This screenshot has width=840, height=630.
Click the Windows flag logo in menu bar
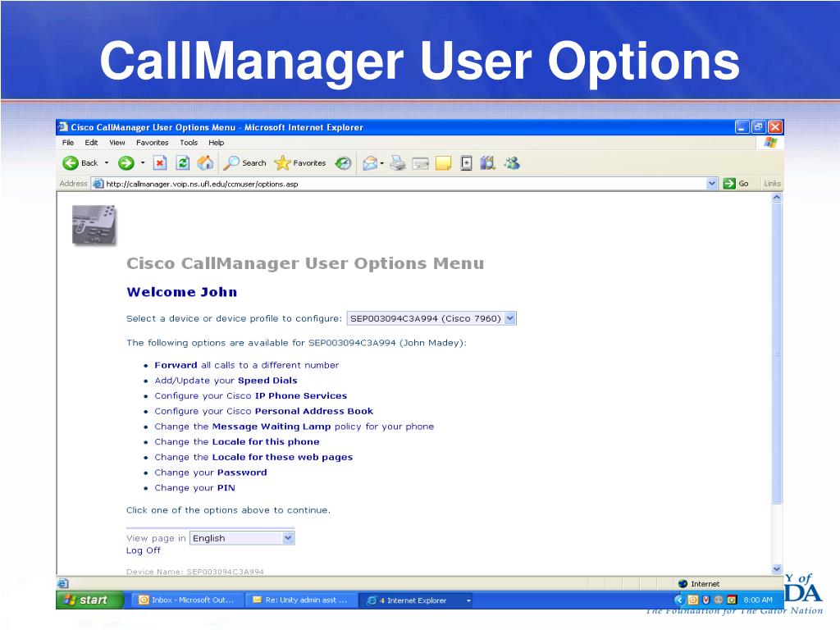coord(770,143)
